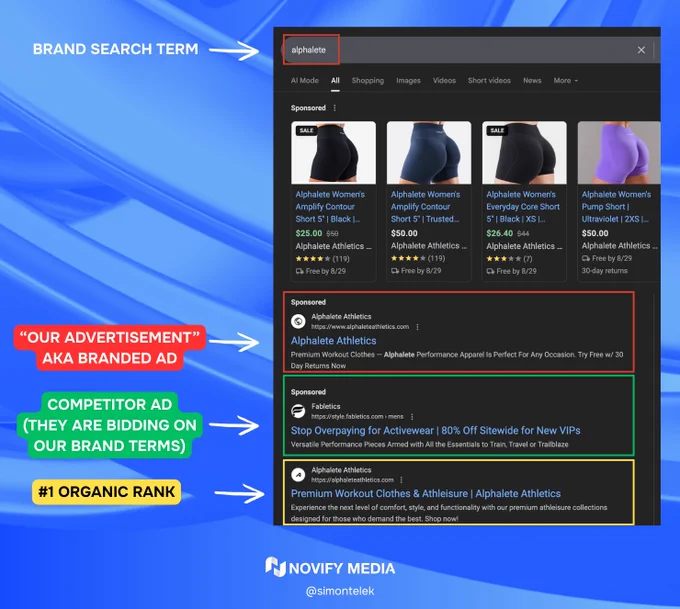Open options beside the top Sponsored label
The width and height of the screenshot is (680, 609).
point(334,108)
